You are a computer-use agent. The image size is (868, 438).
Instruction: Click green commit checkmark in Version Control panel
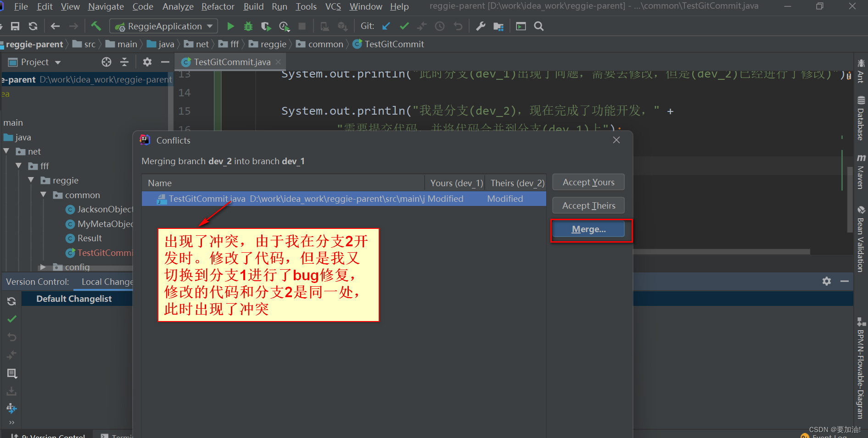coord(12,319)
